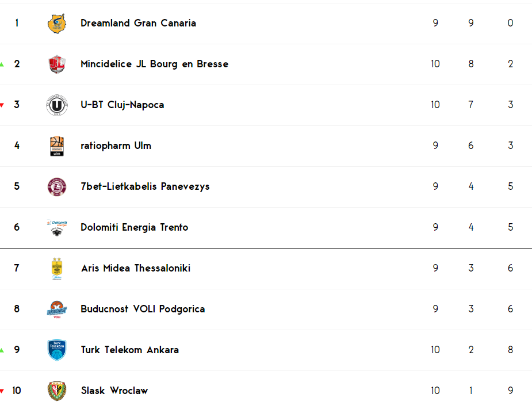Screen dimensions: 532x409
Task: Click the Slask Wroclaw crest icon
Action: 57,391
